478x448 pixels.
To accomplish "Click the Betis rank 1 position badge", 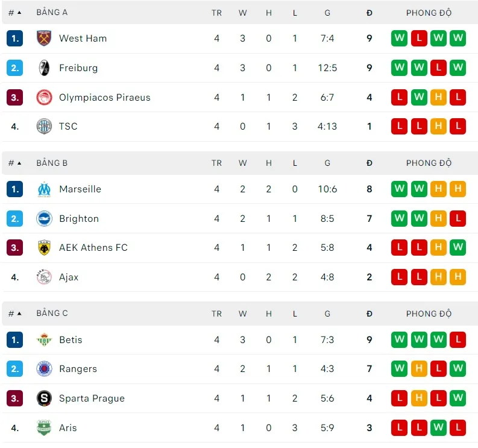I will click(15, 339).
